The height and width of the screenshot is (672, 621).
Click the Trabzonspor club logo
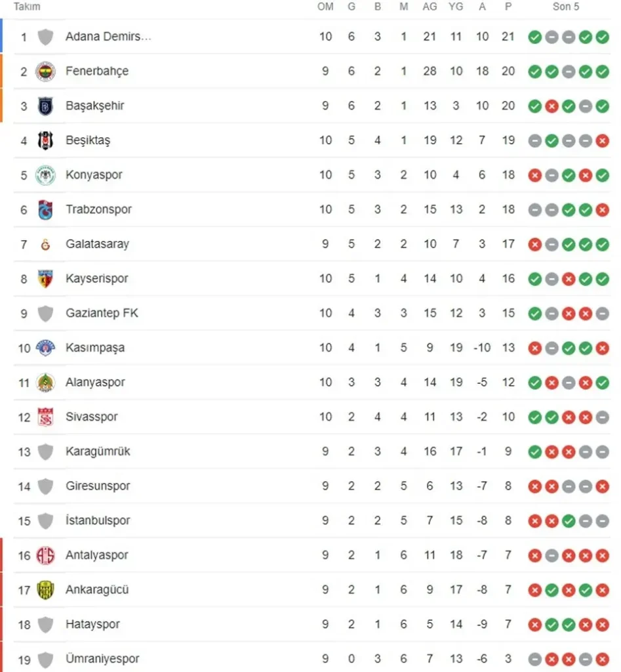click(x=45, y=210)
